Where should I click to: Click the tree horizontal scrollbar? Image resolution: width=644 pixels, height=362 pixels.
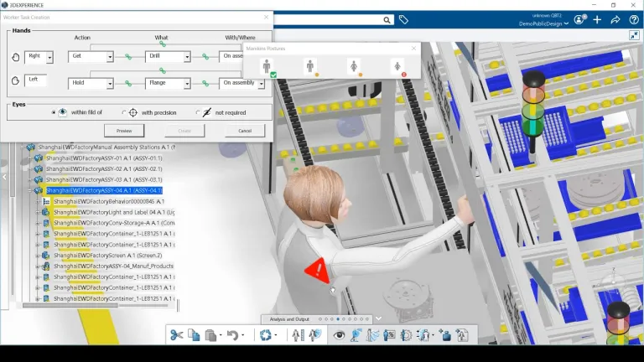[70, 305]
